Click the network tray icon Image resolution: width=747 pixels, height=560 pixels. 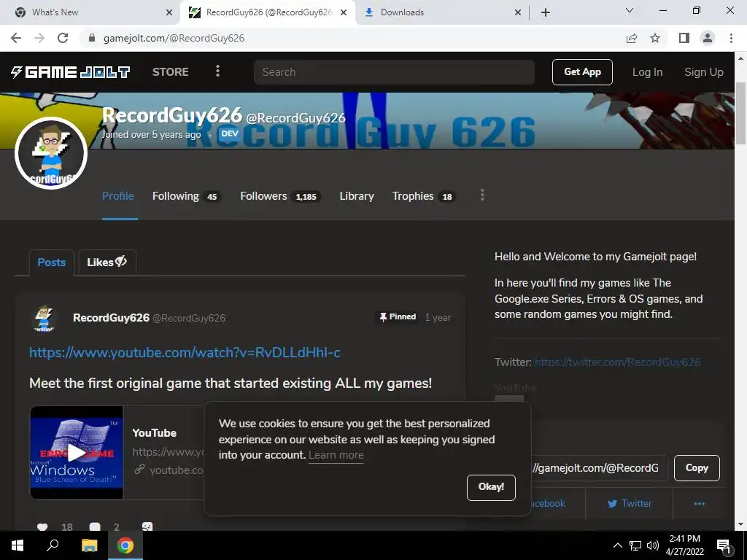coord(635,545)
